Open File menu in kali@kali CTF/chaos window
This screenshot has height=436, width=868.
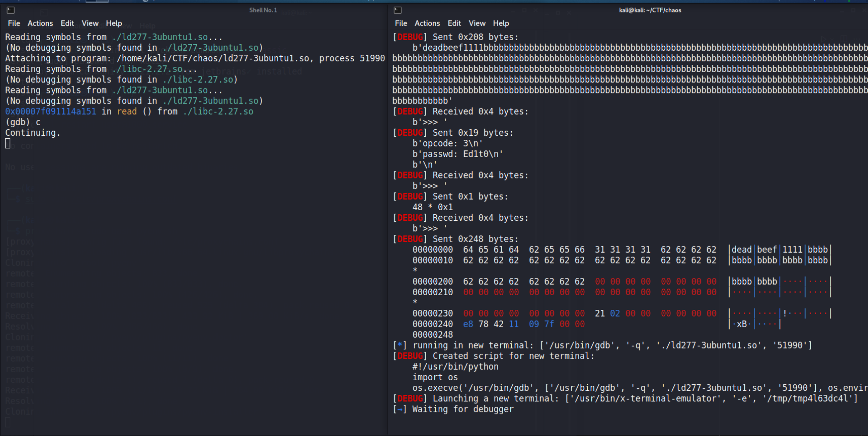pyautogui.click(x=401, y=23)
